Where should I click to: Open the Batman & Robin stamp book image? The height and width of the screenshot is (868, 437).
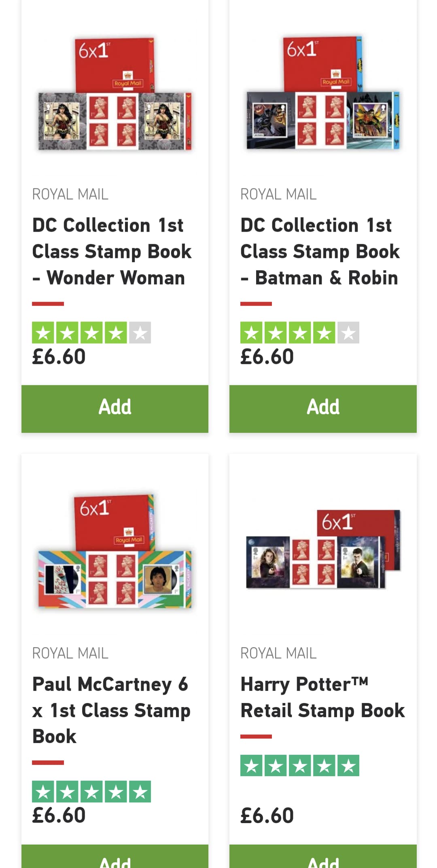(x=323, y=93)
